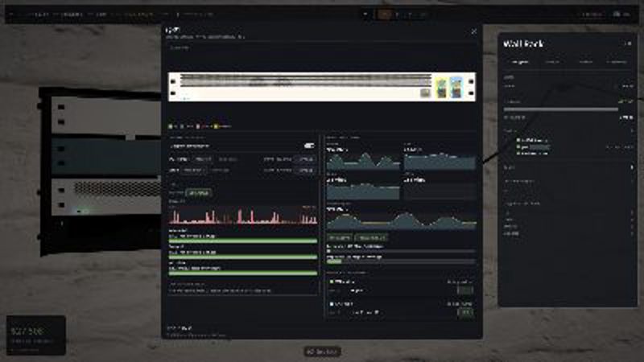Click the orange highlighted icon in the top toolbar
Screen dimensions: 644x362
(x=385, y=14)
